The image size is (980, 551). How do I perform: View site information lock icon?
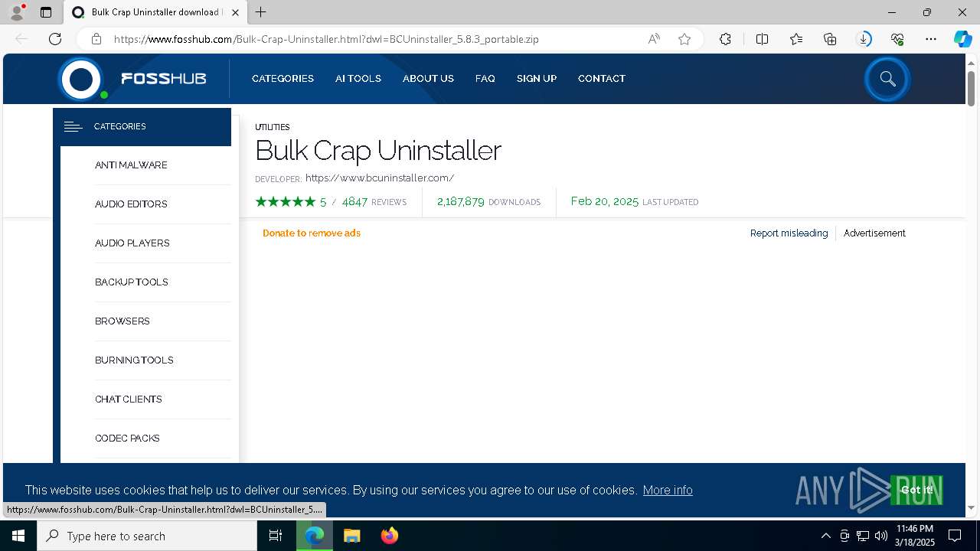[x=96, y=39]
